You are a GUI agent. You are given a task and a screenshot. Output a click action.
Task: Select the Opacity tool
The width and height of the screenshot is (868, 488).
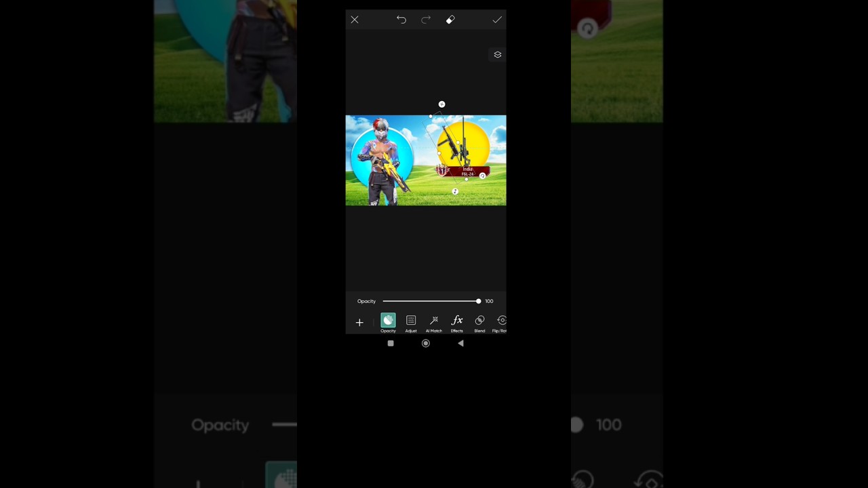click(388, 323)
